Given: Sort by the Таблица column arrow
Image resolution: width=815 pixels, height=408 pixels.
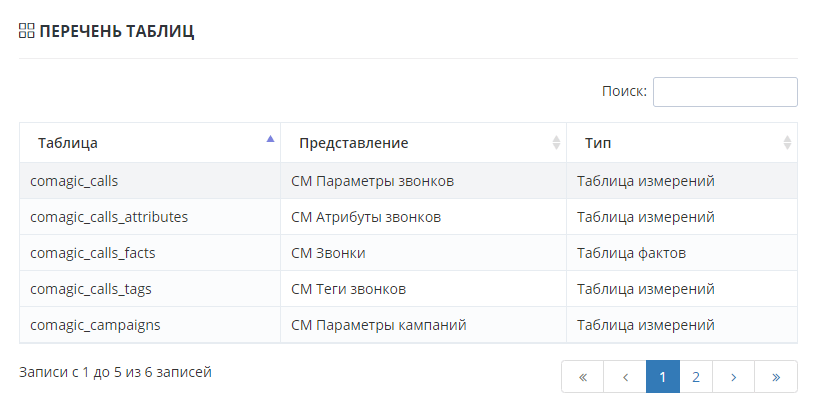Looking at the screenshot, I should coord(270,140).
